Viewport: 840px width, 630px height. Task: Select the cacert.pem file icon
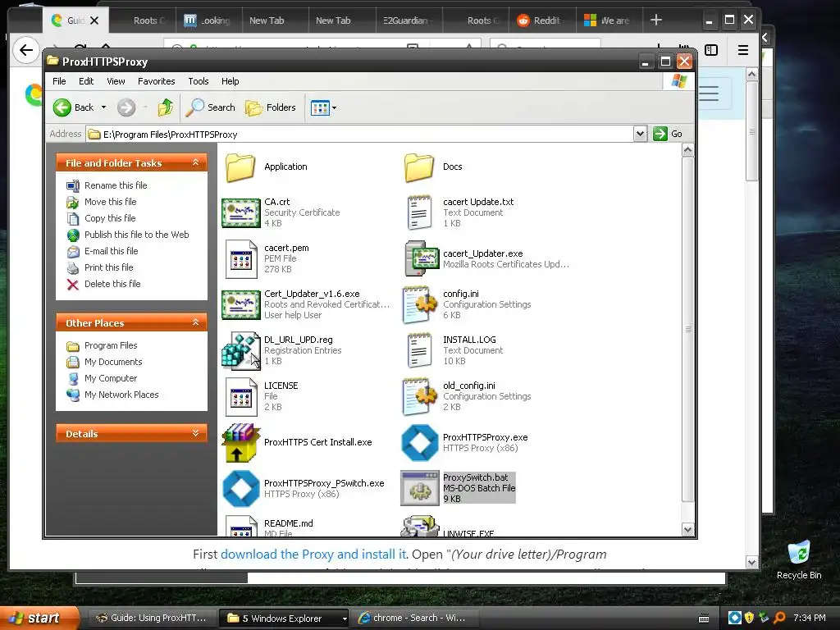[x=241, y=258]
